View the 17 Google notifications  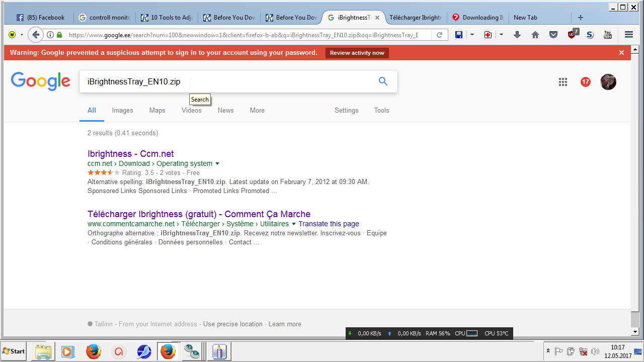tap(586, 82)
